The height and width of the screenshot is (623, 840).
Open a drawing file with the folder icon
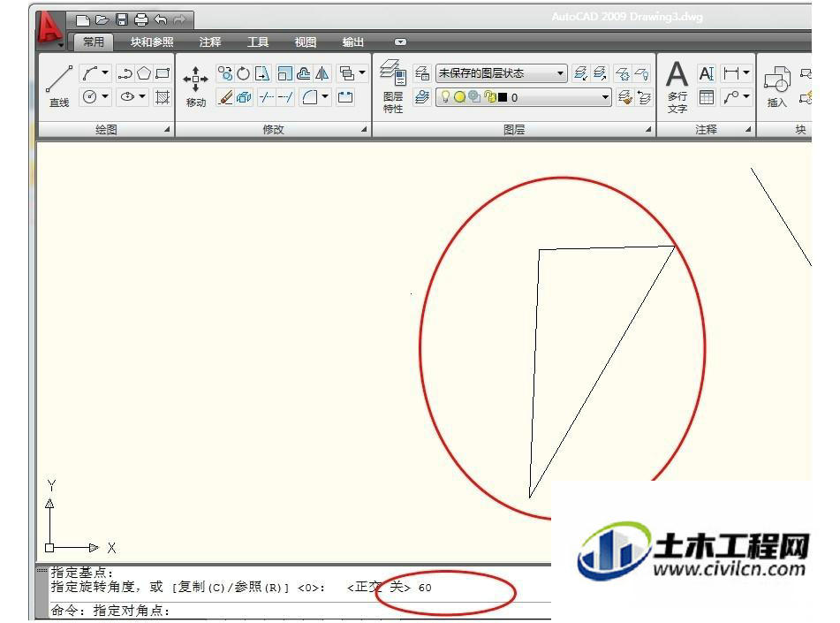point(102,20)
